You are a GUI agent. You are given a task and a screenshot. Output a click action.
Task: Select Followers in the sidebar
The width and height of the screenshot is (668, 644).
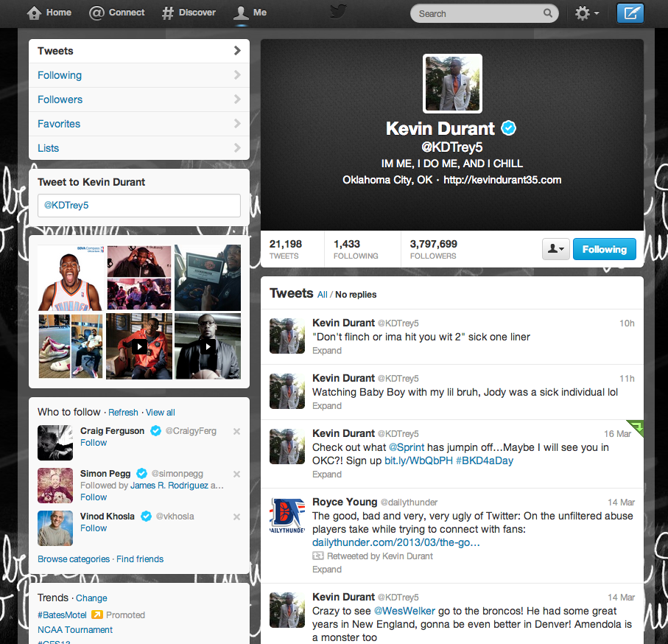click(60, 99)
